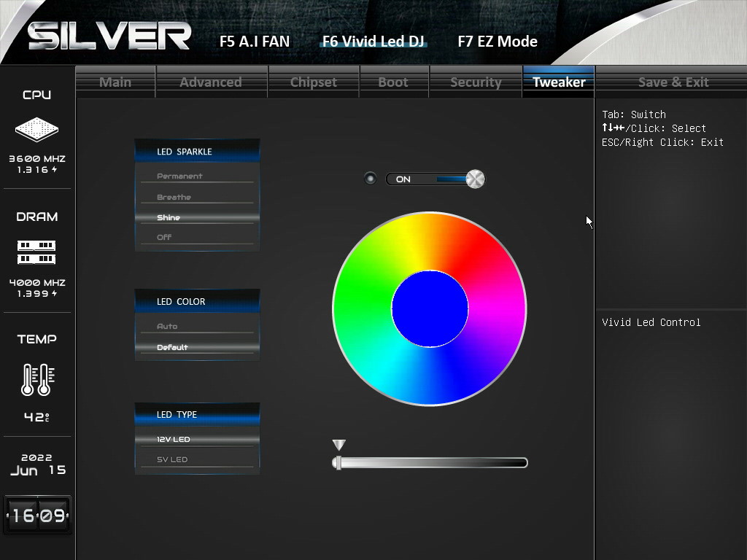The image size is (747, 560).
Task: Select 5V LED type
Action: click(172, 459)
